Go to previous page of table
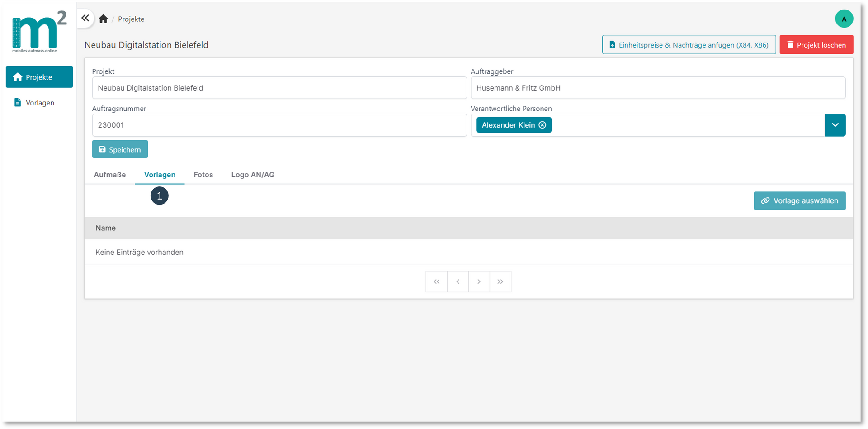Screen dimensions: 868x429 click(x=458, y=281)
